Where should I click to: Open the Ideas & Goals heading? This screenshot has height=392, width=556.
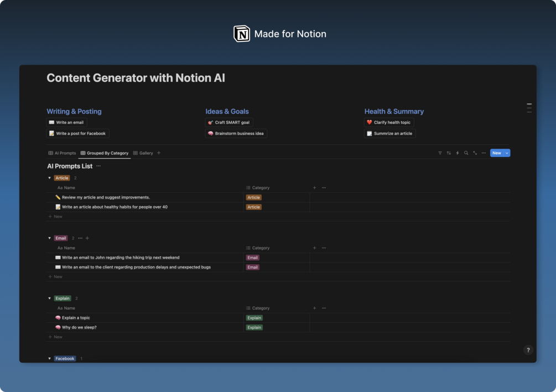pyautogui.click(x=227, y=111)
